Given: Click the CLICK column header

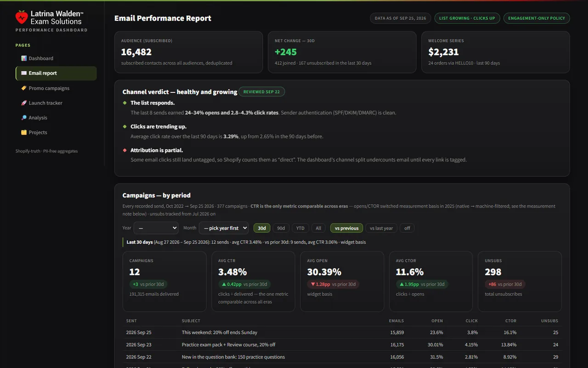Looking at the screenshot, I should click(x=471, y=321).
